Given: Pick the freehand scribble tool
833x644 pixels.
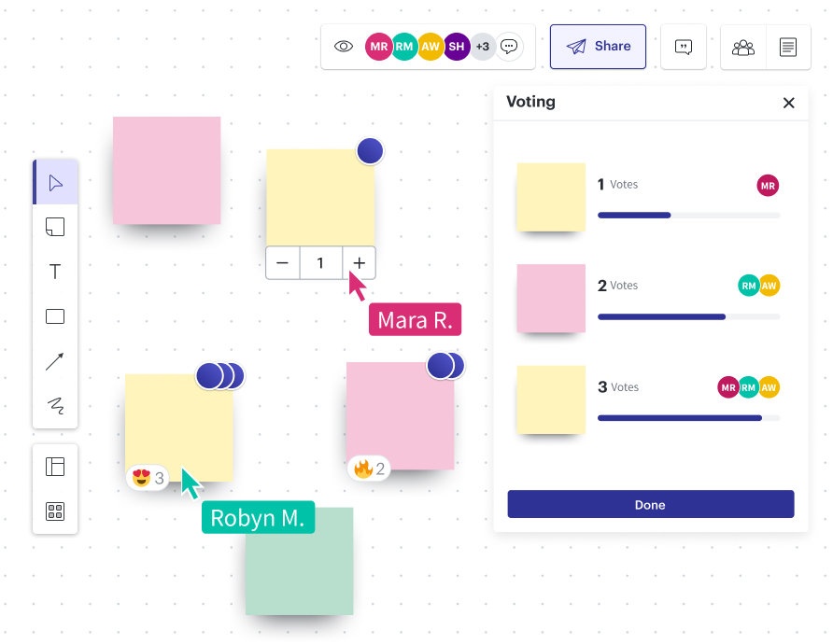Looking at the screenshot, I should [54, 406].
